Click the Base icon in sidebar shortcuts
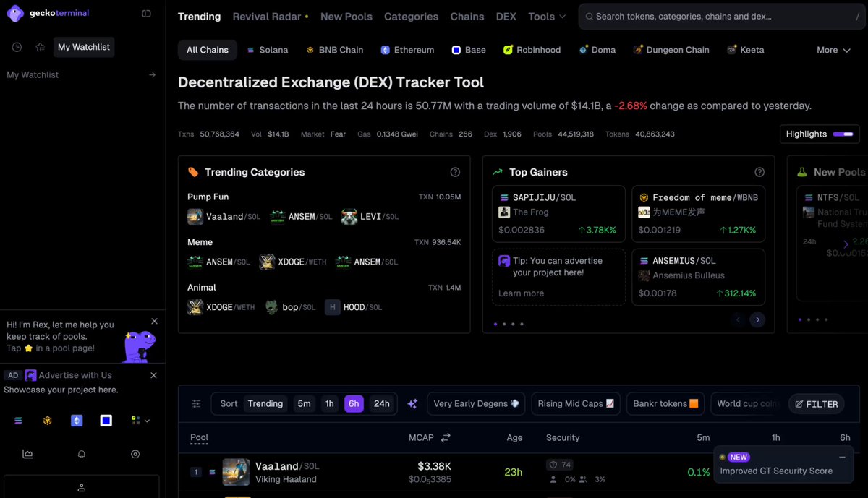The image size is (868, 498). click(106, 421)
